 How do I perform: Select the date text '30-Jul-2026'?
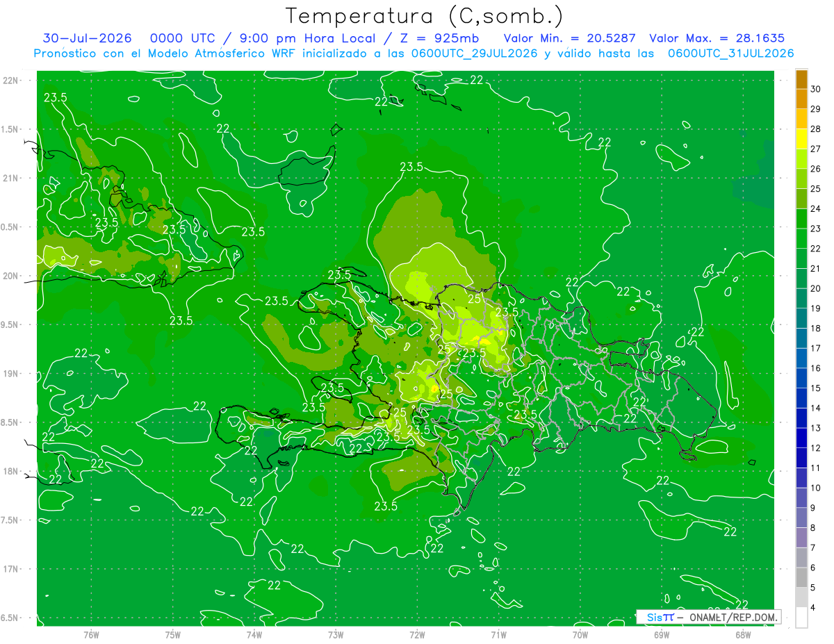click(x=85, y=38)
